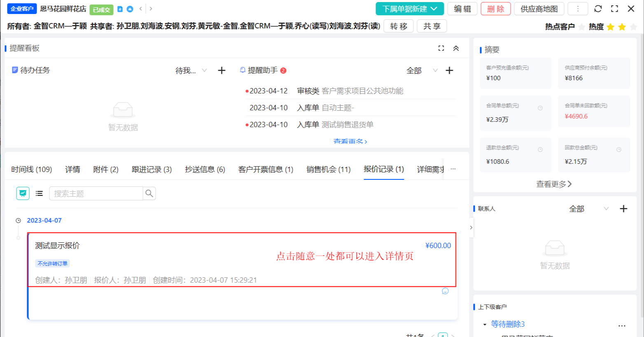Collapse the 提醒看板 panel
Image resolution: width=644 pixels, height=337 pixels.
pos(456,48)
